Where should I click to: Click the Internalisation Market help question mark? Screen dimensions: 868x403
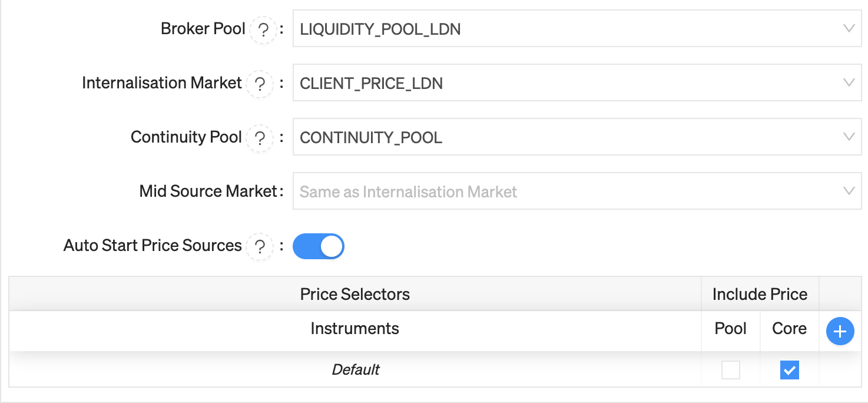pos(260,84)
